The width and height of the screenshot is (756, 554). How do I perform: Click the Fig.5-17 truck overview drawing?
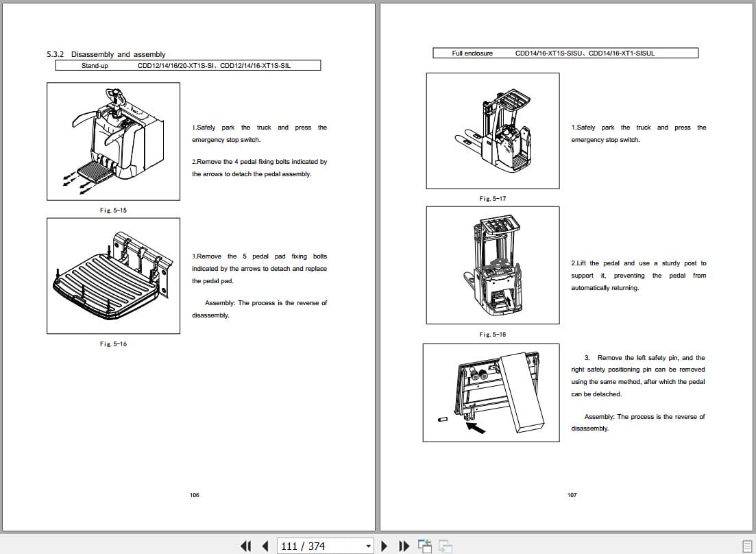(x=492, y=130)
